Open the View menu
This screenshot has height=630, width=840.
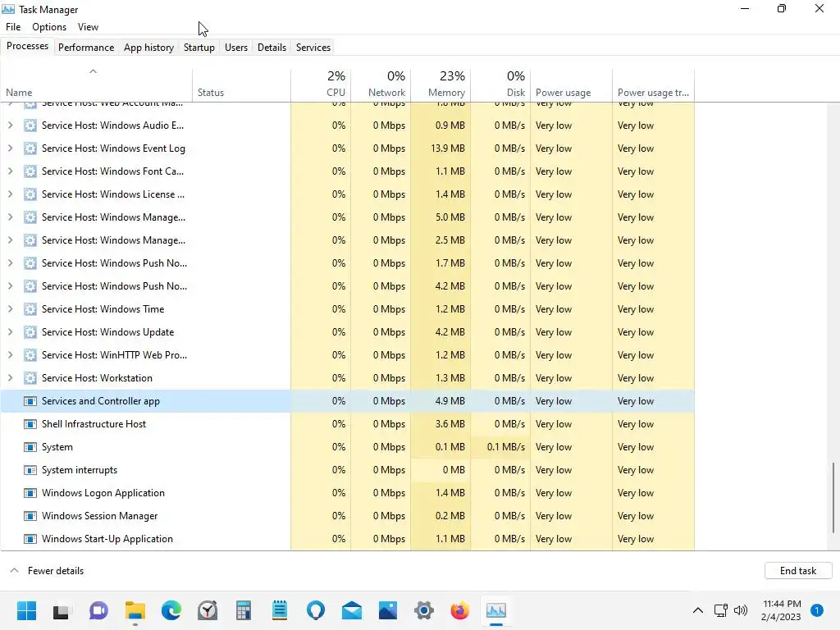tap(88, 27)
